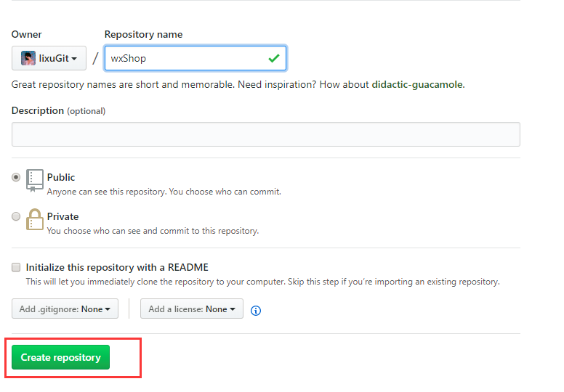
Task: Select the Private radio button
Action: coord(16,216)
